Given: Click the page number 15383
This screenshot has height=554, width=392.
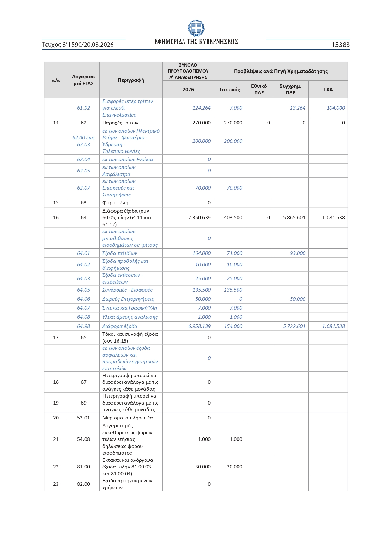Looking at the screenshot, I should point(340,45).
